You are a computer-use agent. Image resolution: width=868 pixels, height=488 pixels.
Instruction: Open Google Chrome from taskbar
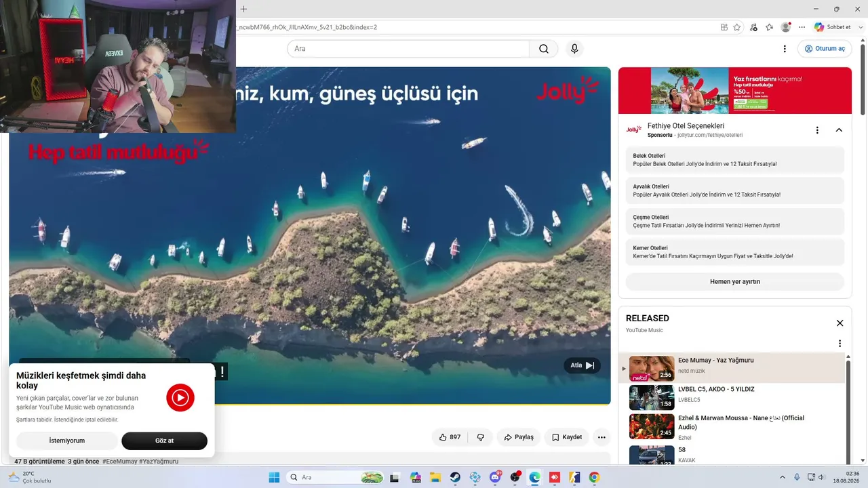pyautogui.click(x=594, y=477)
